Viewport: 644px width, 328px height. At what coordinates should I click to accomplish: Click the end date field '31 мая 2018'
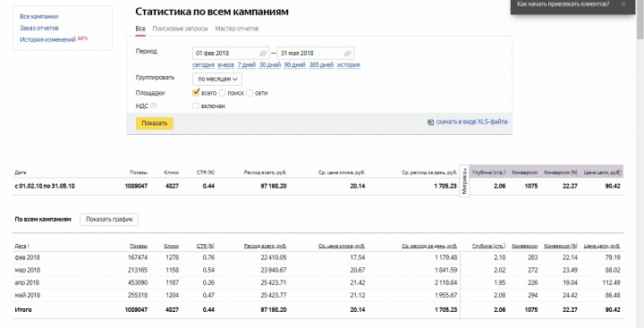[x=316, y=54]
